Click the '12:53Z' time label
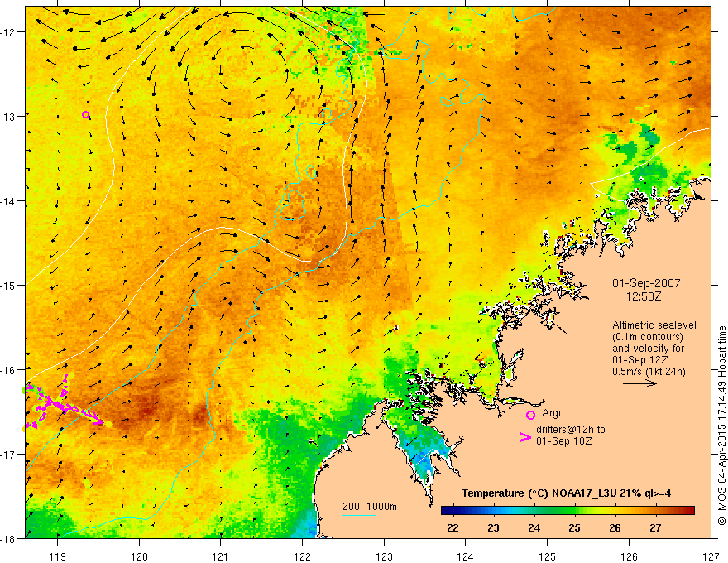Viewport: 728px width, 563px height. coord(644,296)
